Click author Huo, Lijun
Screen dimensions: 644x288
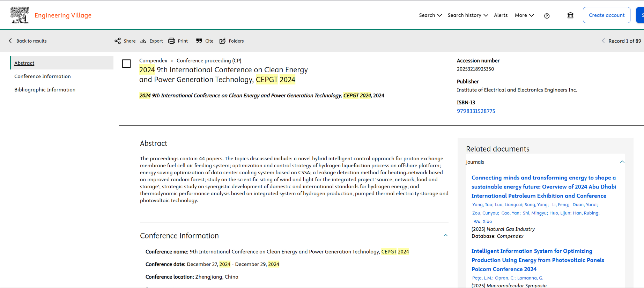[x=560, y=213]
